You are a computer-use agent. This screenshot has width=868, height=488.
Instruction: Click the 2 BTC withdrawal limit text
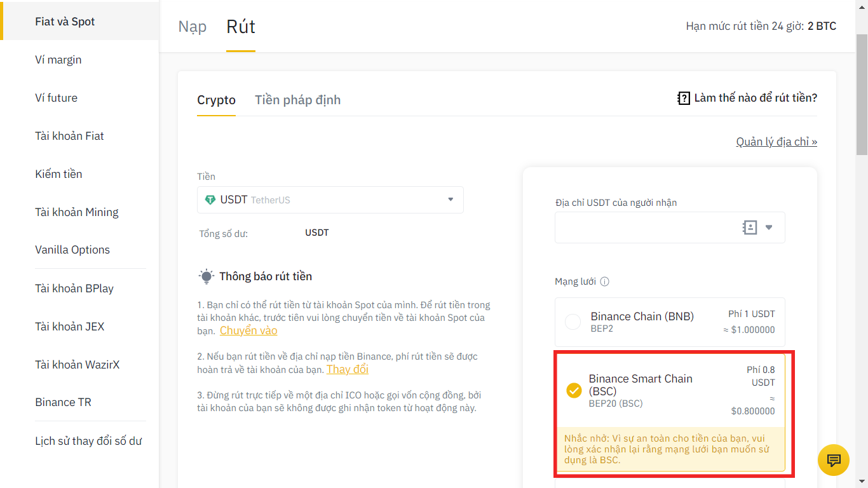pyautogui.click(x=822, y=26)
